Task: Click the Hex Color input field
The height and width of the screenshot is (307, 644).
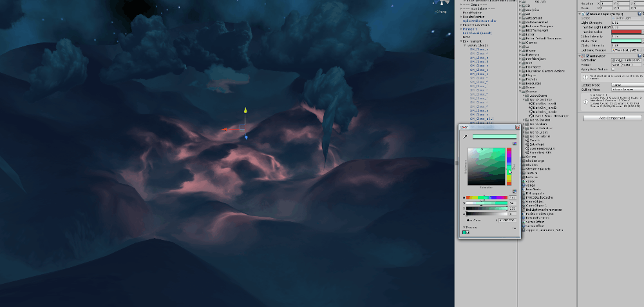Action: [507, 220]
